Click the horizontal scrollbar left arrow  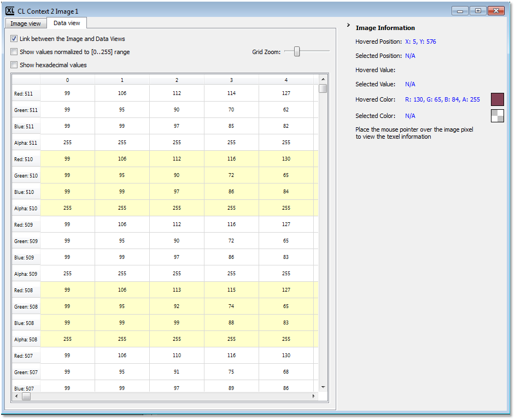pos(17,397)
